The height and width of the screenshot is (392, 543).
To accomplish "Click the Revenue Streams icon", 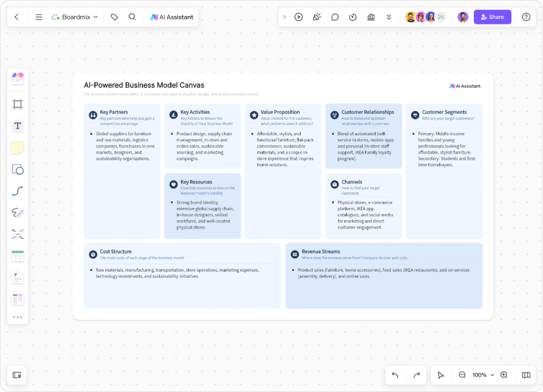I will (295, 254).
